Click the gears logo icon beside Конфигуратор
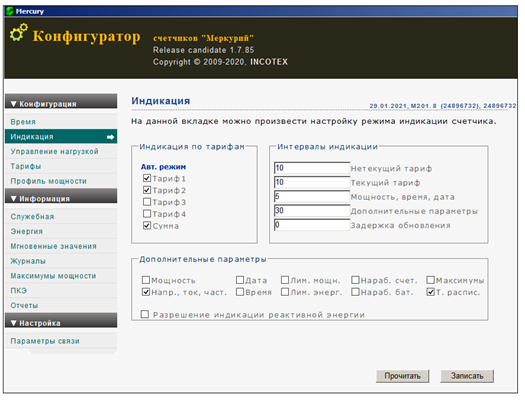The image size is (525, 401). pos(18,32)
